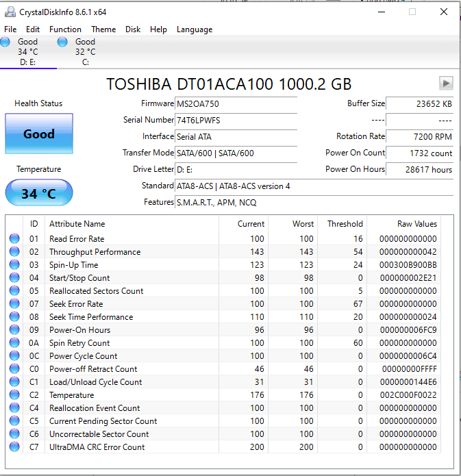
Task: Click the Read Error Rate status orb
Action: 14,239
